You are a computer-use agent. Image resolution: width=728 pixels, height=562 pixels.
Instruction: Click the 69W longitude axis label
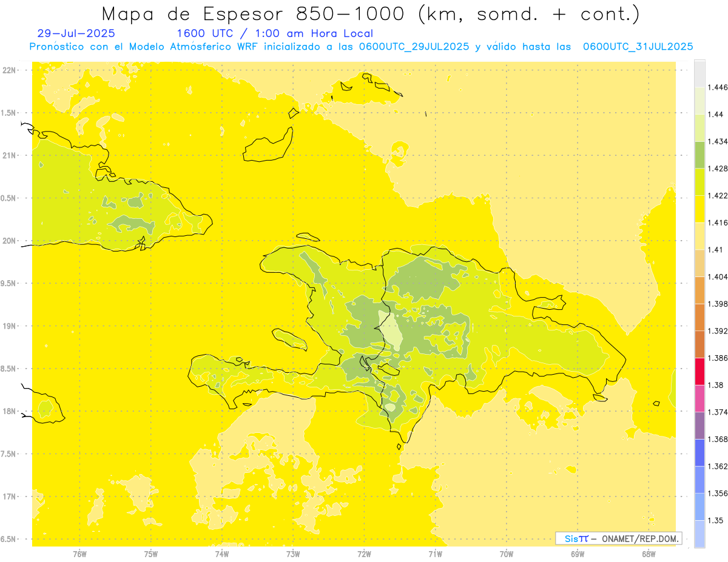point(578,554)
